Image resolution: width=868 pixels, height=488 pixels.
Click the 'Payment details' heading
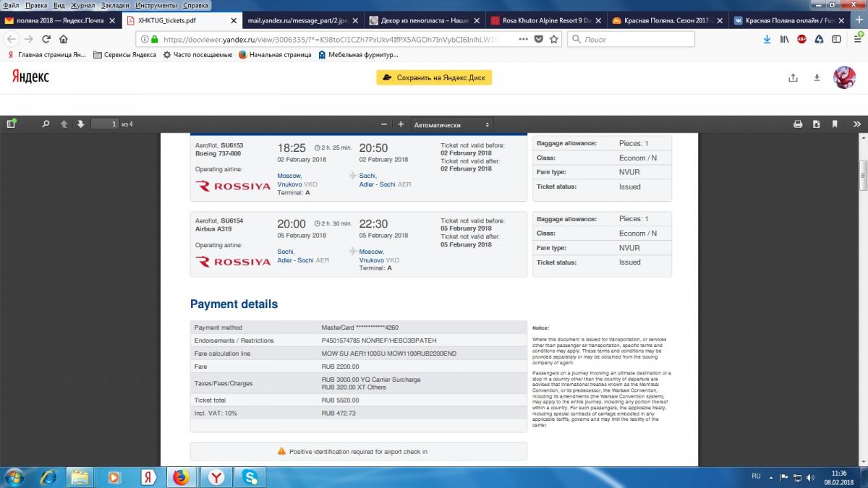click(234, 304)
